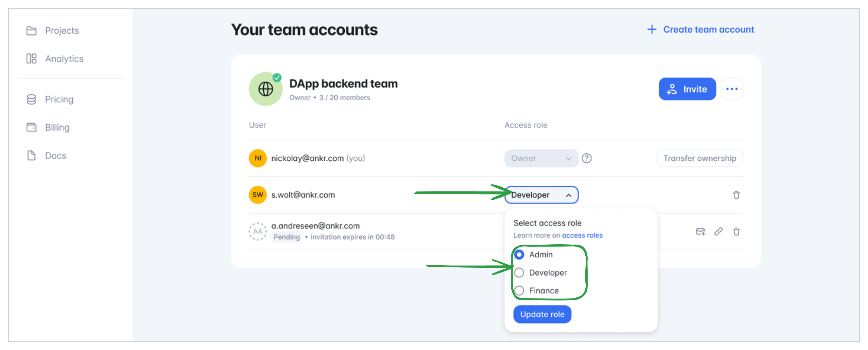Open the disabled Owner role dropdown

pyautogui.click(x=541, y=158)
